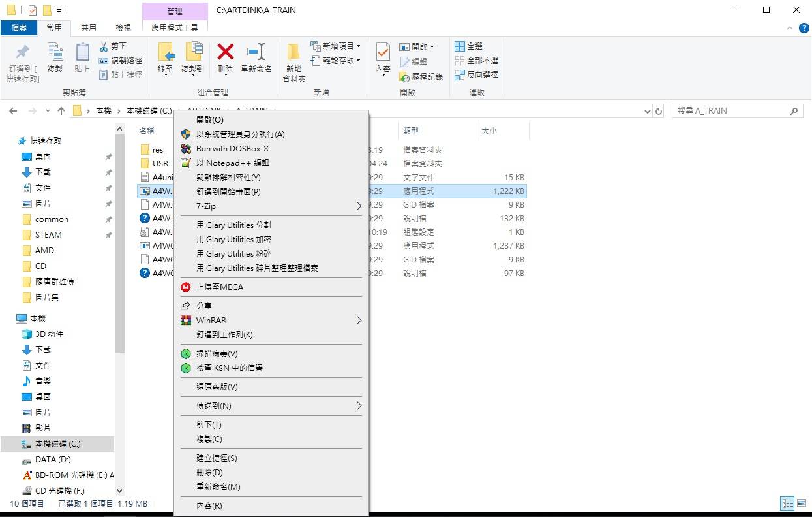812x517 pixels.
Task: Click the ribbon's pin to Quick Access icon
Action: (x=22, y=52)
